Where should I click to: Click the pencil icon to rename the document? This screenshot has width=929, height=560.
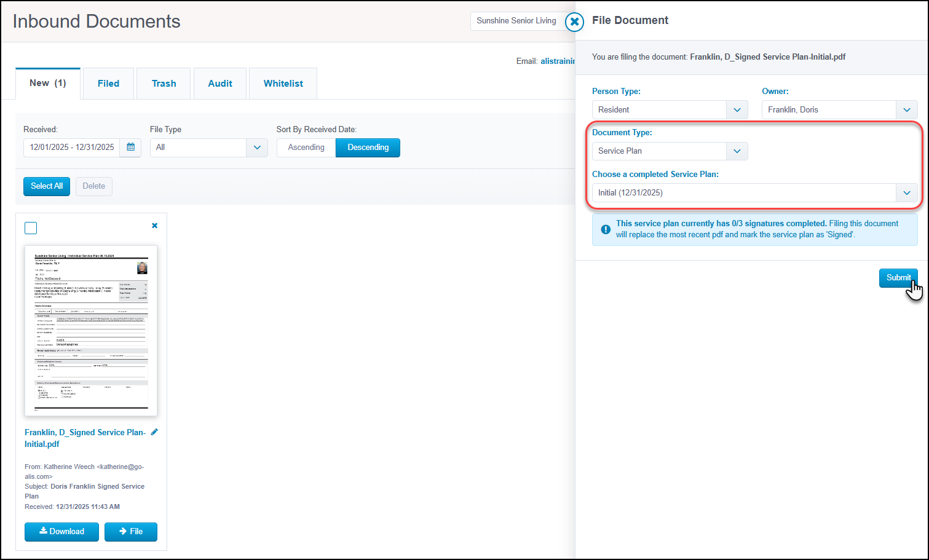154,432
